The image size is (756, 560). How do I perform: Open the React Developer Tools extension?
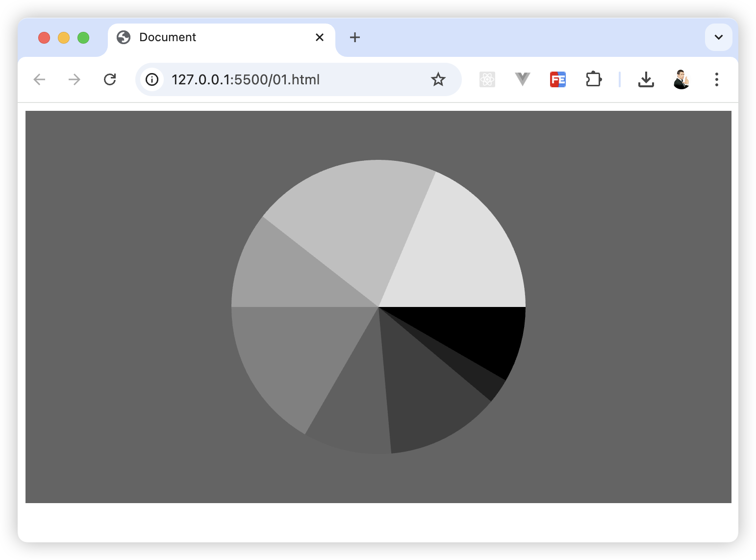coord(487,79)
